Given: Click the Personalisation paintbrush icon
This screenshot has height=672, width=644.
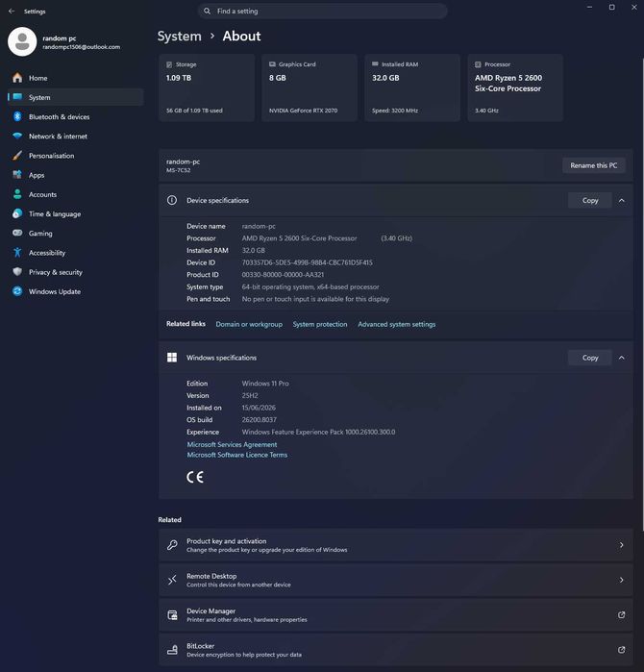Looking at the screenshot, I should [x=17, y=155].
